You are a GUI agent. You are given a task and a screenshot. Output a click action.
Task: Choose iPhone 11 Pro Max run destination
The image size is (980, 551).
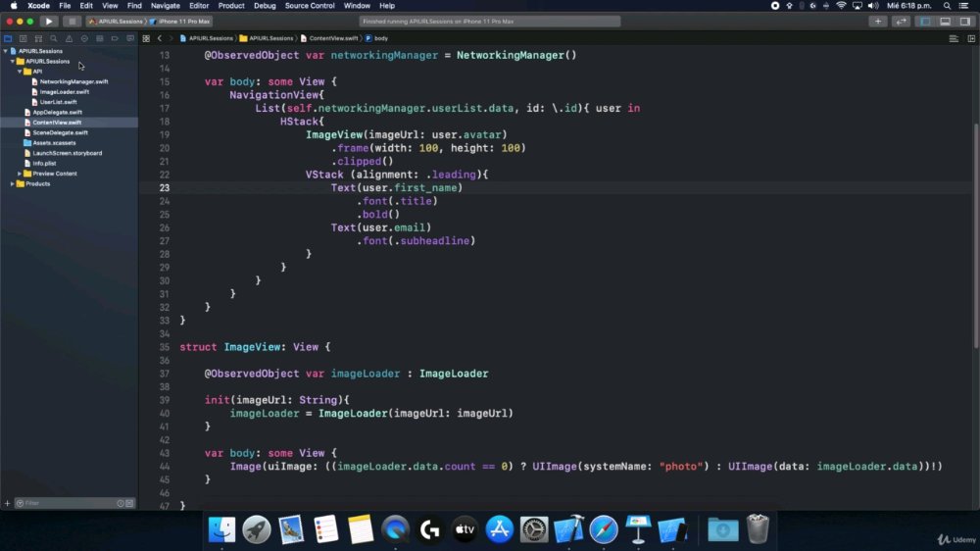[x=183, y=22]
